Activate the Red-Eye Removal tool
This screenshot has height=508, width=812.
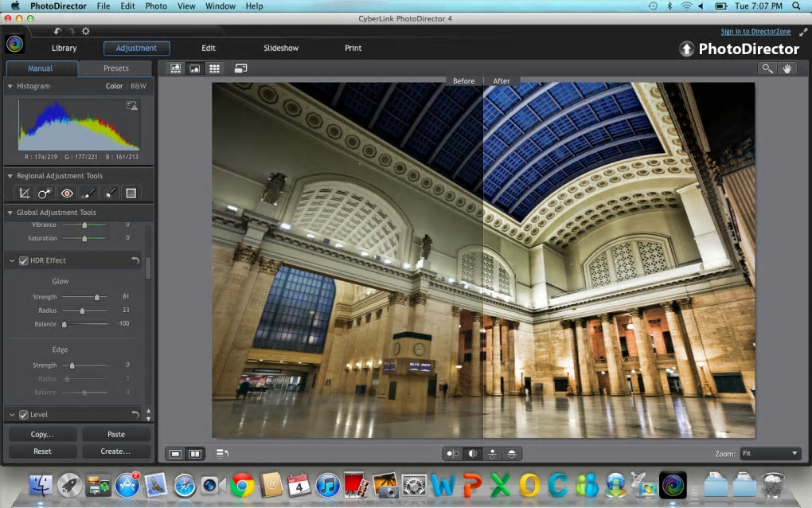pyautogui.click(x=67, y=193)
